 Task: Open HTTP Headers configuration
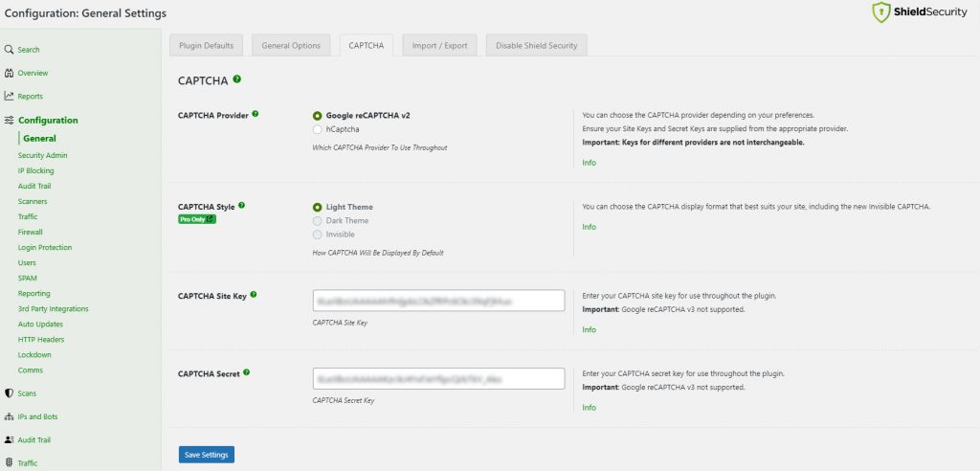click(x=41, y=339)
